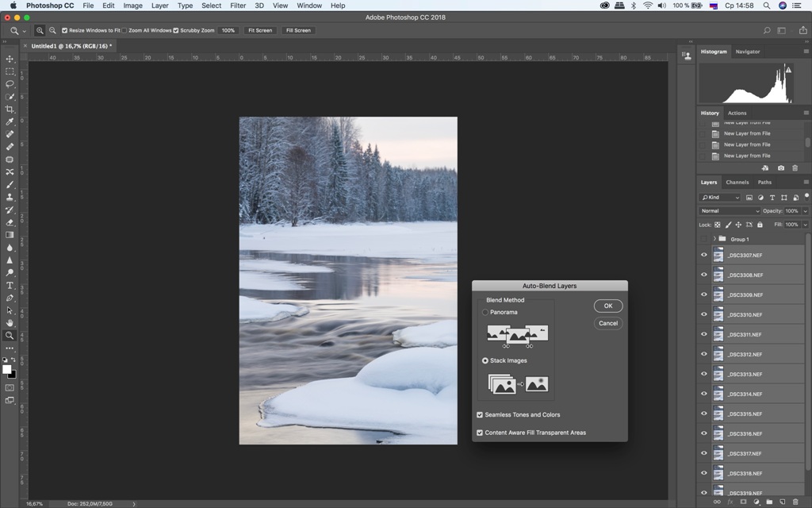This screenshot has height=508, width=812.
Task: Uncheck Seamless Tones and Colors
Action: 480,415
